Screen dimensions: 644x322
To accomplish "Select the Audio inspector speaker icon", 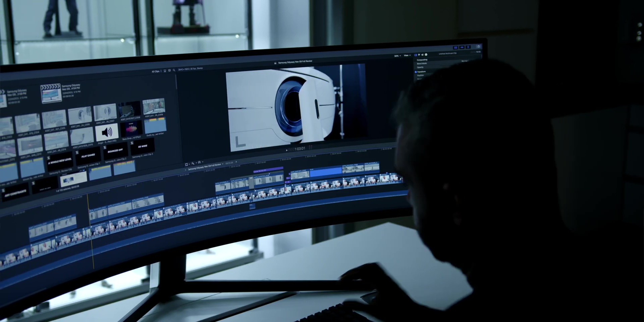I will [423, 55].
